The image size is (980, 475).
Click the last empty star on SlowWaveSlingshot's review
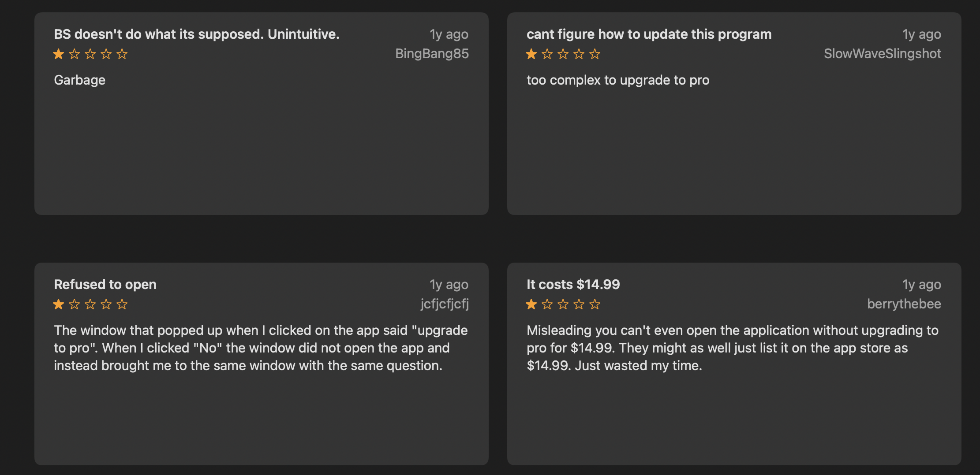click(x=595, y=54)
